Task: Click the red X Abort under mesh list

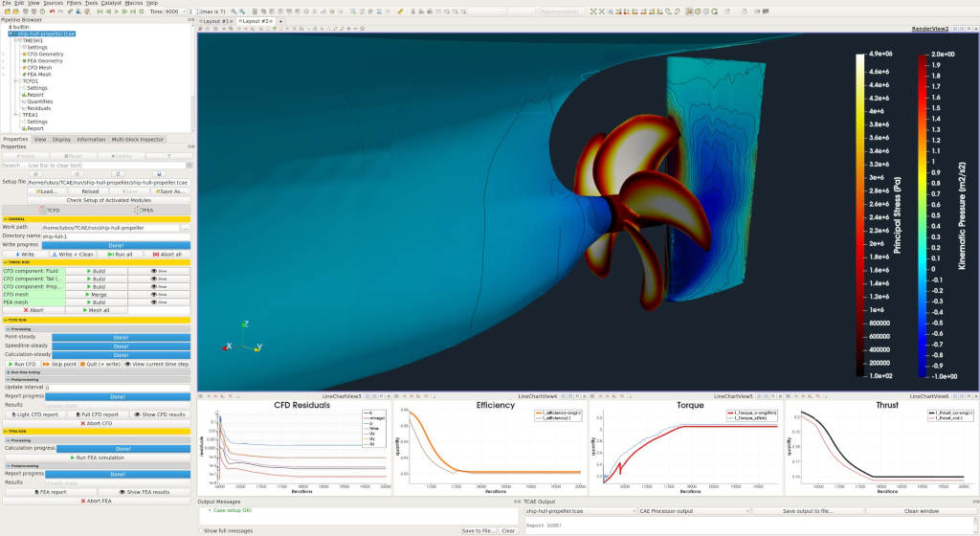Action: [33, 310]
